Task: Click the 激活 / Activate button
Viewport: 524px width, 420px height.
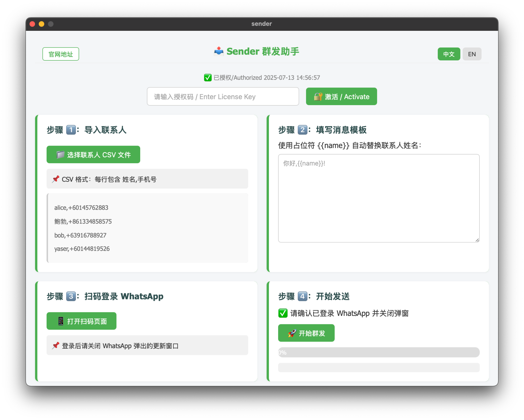Action: point(341,96)
